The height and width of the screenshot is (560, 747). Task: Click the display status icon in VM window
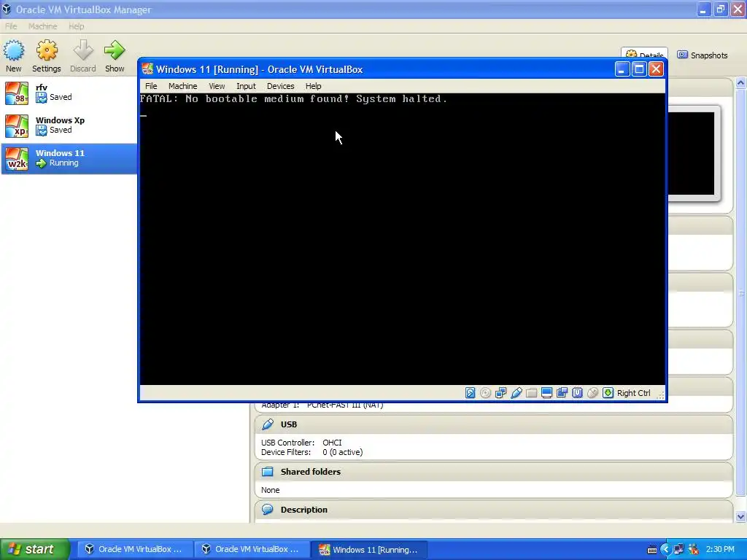click(547, 393)
